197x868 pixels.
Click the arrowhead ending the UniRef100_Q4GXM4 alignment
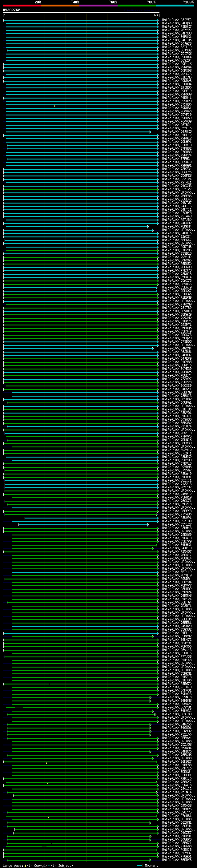(153, 349)
